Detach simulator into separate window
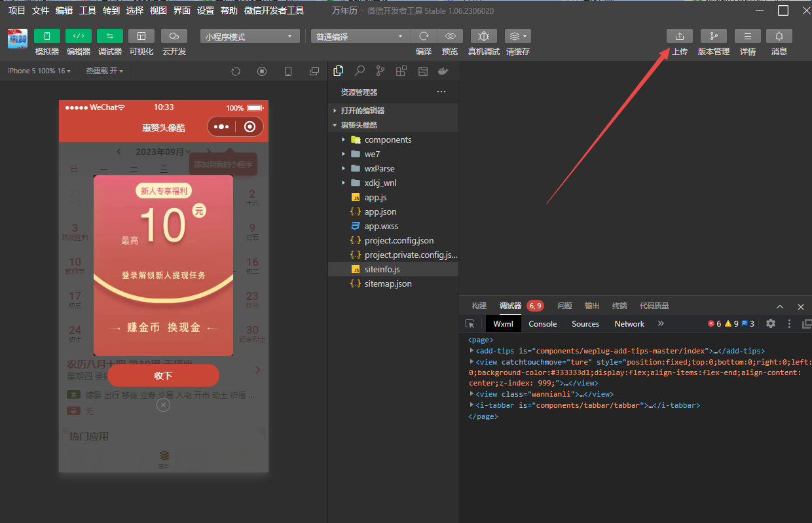 pyautogui.click(x=314, y=71)
